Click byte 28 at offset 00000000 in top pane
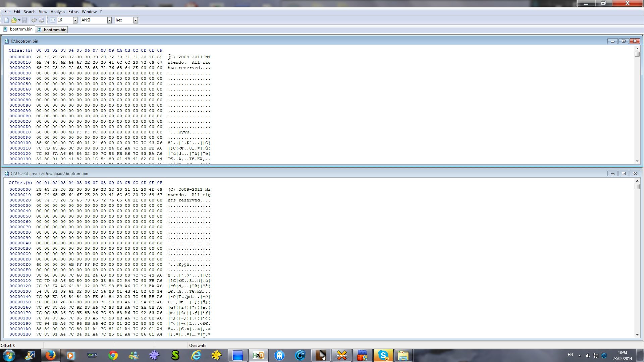The height and width of the screenshot is (362, 644). point(39,57)
